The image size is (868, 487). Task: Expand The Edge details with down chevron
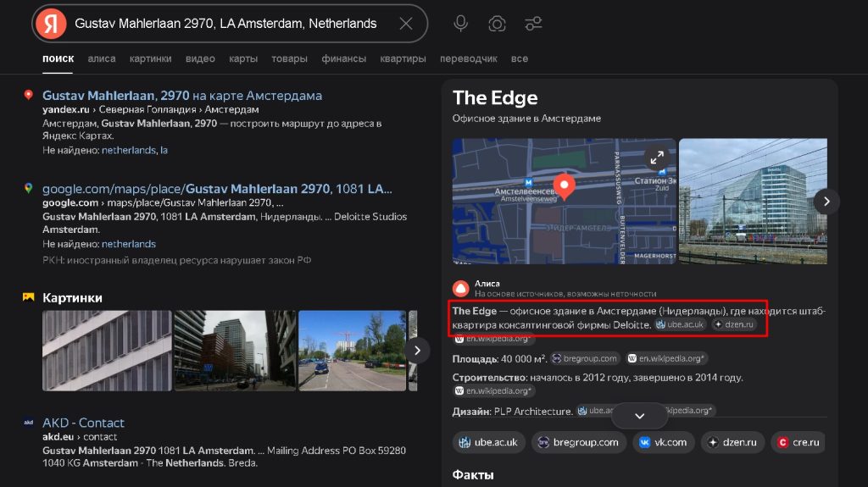point(640,416)
